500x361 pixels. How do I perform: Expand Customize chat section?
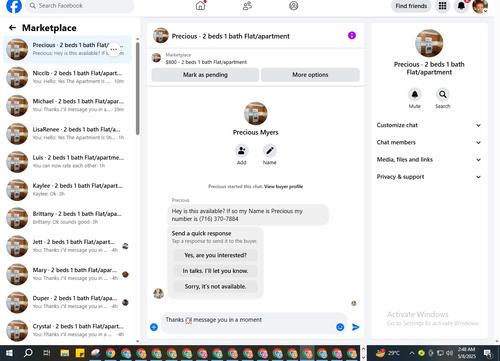click(x=429, y=125)
